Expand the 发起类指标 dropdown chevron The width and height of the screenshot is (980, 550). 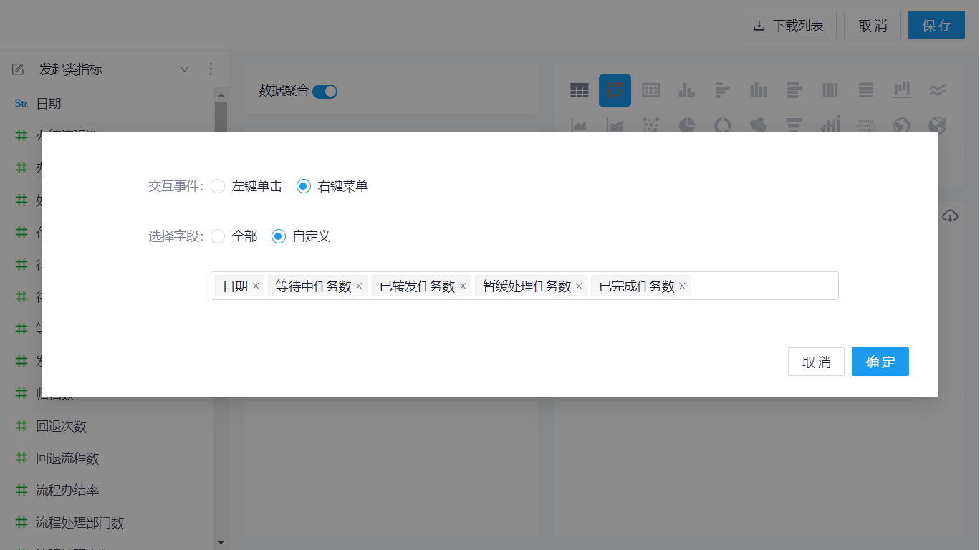184,69
